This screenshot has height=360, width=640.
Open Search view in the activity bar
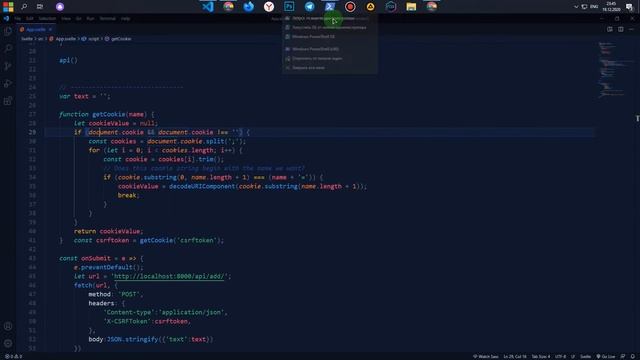[8, 49]
